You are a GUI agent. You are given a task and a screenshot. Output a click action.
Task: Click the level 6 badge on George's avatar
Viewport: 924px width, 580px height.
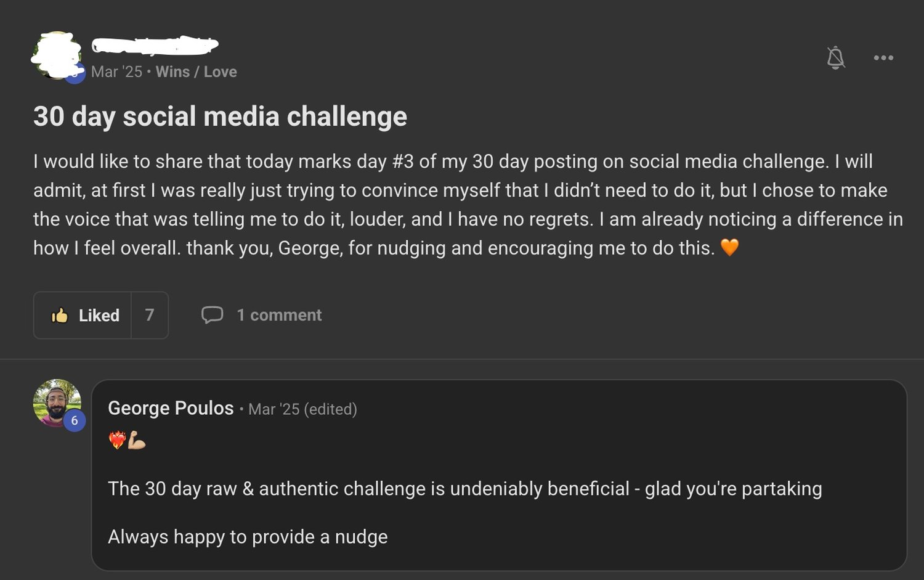point(75,421)
